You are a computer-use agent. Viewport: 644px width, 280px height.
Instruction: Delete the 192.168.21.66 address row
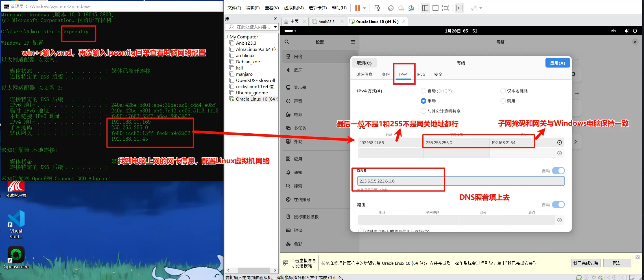[559, 143]
